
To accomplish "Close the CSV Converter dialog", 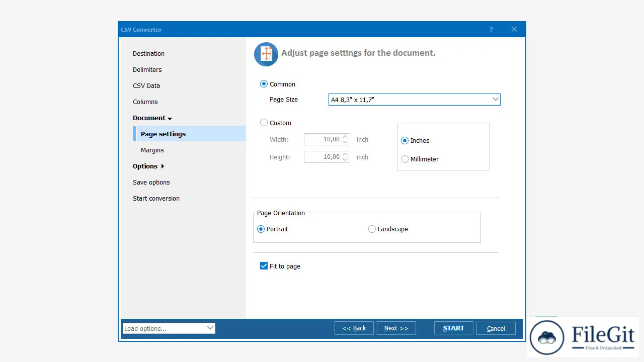I will point(514,30).
